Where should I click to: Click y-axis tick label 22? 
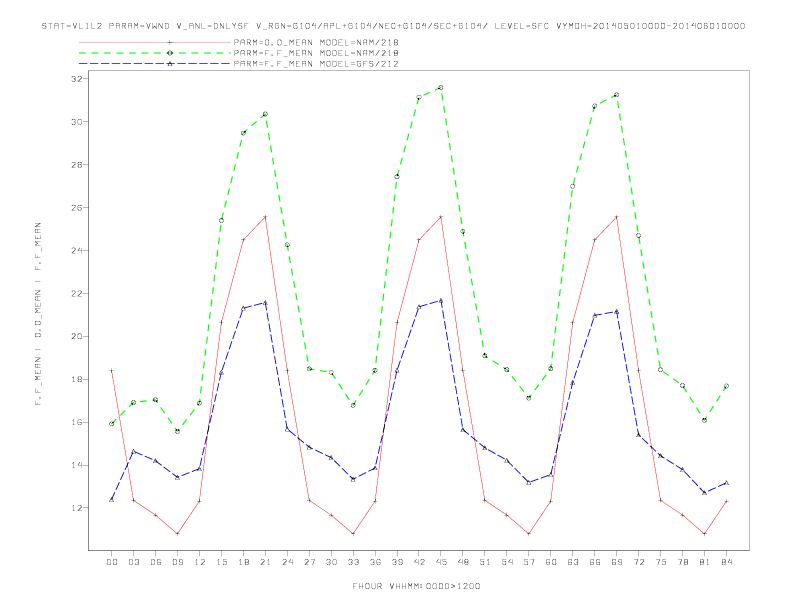point(77,293)
